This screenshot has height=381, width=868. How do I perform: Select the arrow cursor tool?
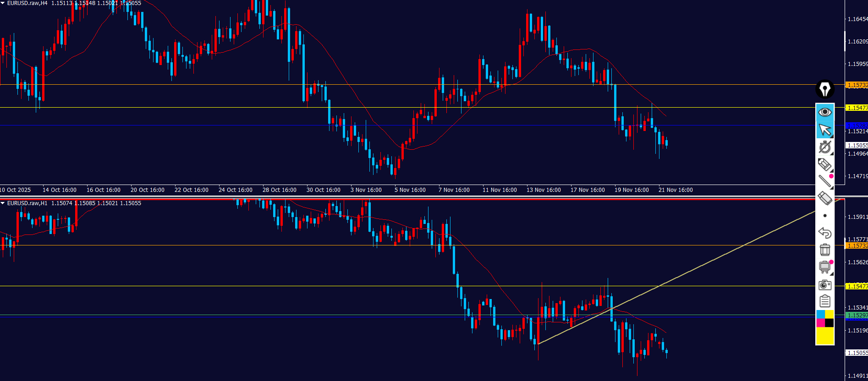pos(825,130)
